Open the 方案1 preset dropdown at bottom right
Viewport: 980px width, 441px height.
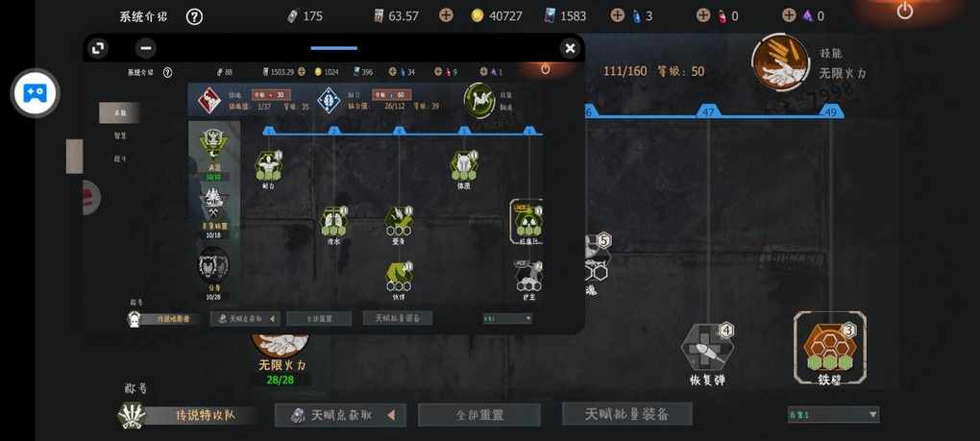833,414
